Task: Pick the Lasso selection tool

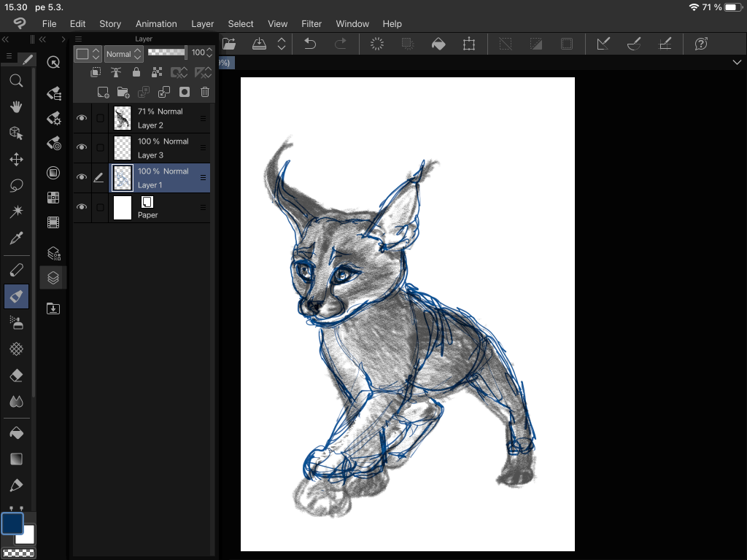Action: coord(16,186)
